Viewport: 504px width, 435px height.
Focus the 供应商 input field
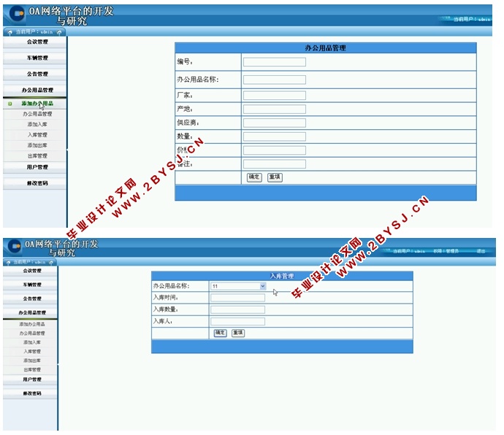tap(275, 123)
